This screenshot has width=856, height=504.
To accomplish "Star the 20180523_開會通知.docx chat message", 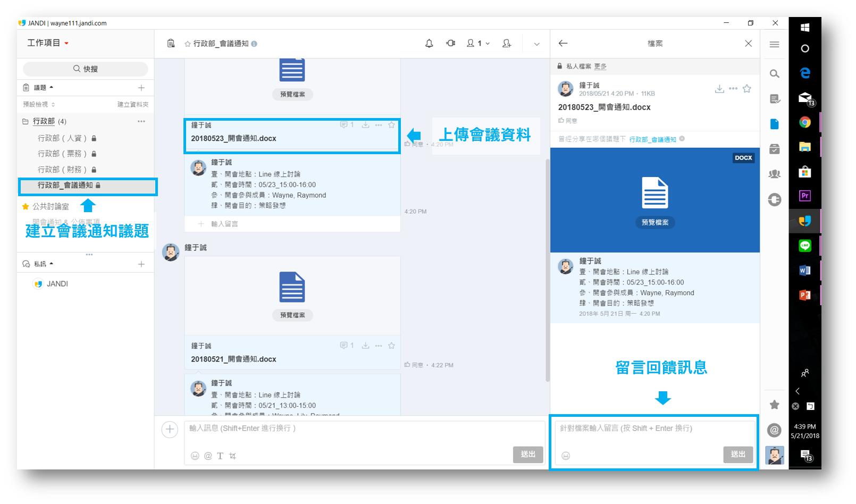I will (391, 125).
